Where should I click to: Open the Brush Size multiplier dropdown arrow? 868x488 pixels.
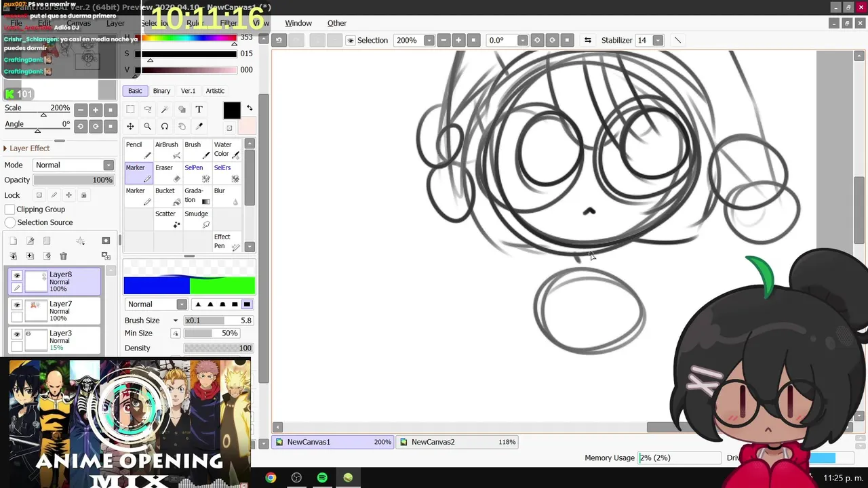[176, 321]
